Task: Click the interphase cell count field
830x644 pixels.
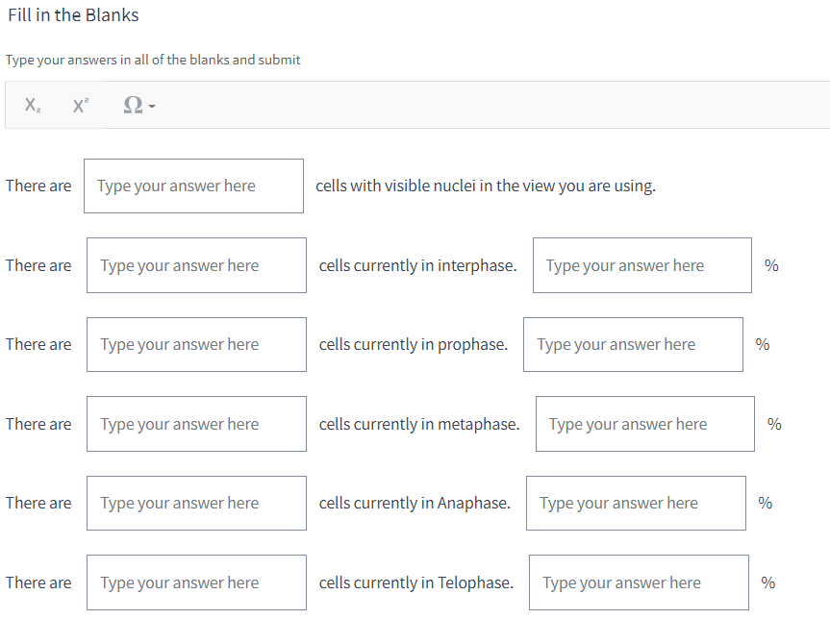Action: coord(196,264)
